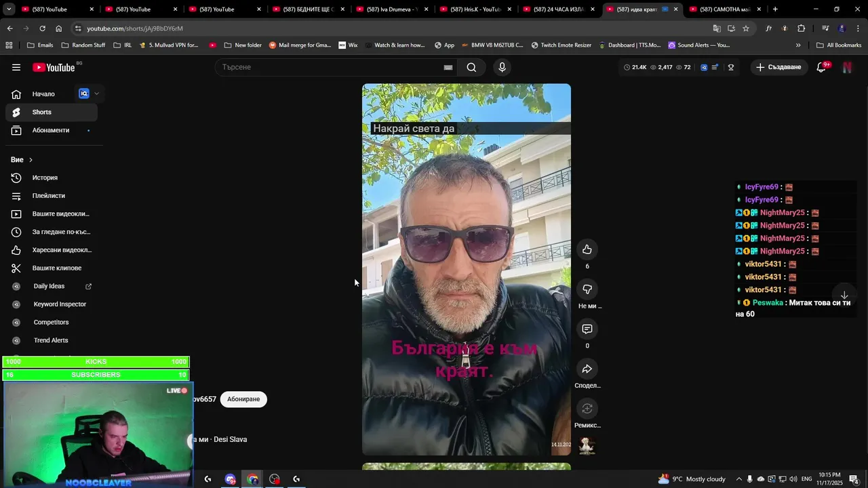Bookmark this page with the star icon

point(746,28)
